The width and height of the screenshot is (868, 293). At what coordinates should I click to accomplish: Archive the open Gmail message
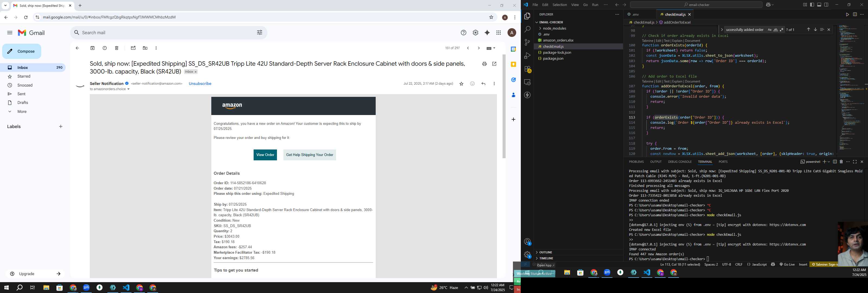(x=92, y=48)
